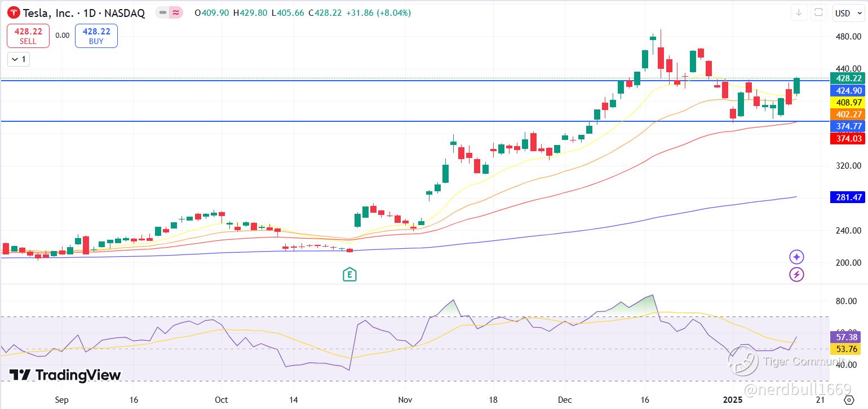Select the red 374.03 moving average label
This screenshot has height=409, width=868.
pyautogui.click(x=847, y=138)
